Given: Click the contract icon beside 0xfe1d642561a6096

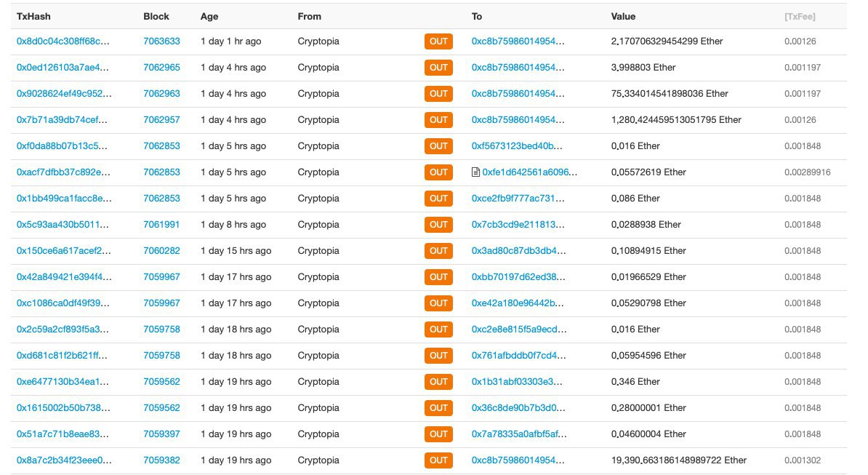Looking at the screenshot, I should click(475, 172).
